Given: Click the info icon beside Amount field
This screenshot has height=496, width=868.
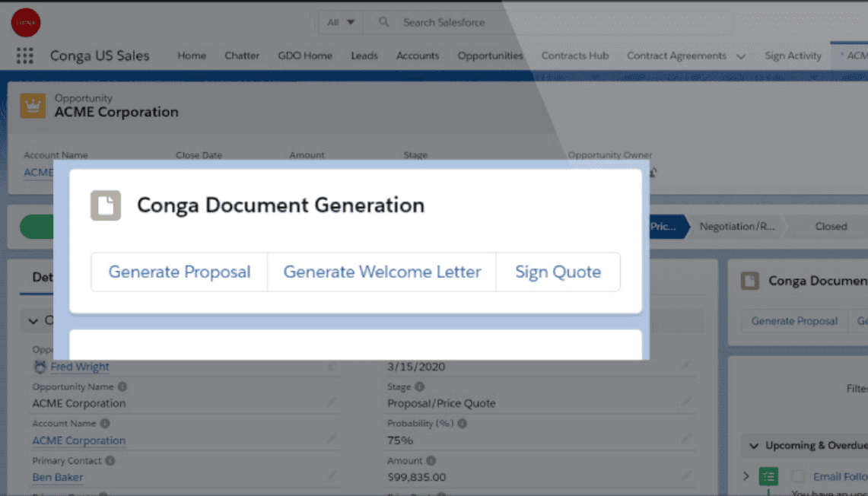Looking at the screenshot, I should [431, 460].
